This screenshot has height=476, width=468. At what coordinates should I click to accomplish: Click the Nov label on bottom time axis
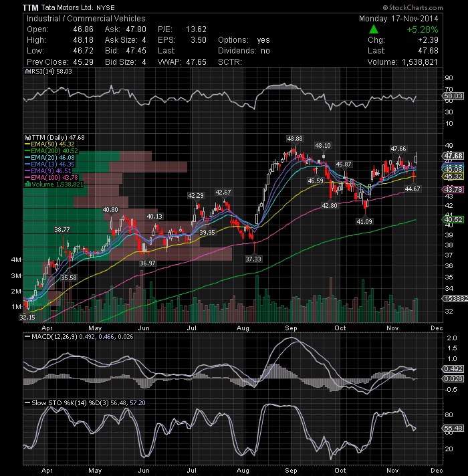coord(392,471)
